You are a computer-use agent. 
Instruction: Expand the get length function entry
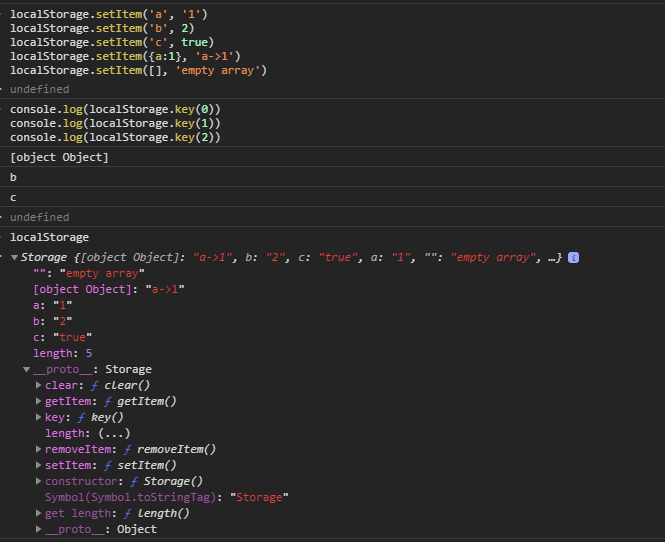pos(38,513)
